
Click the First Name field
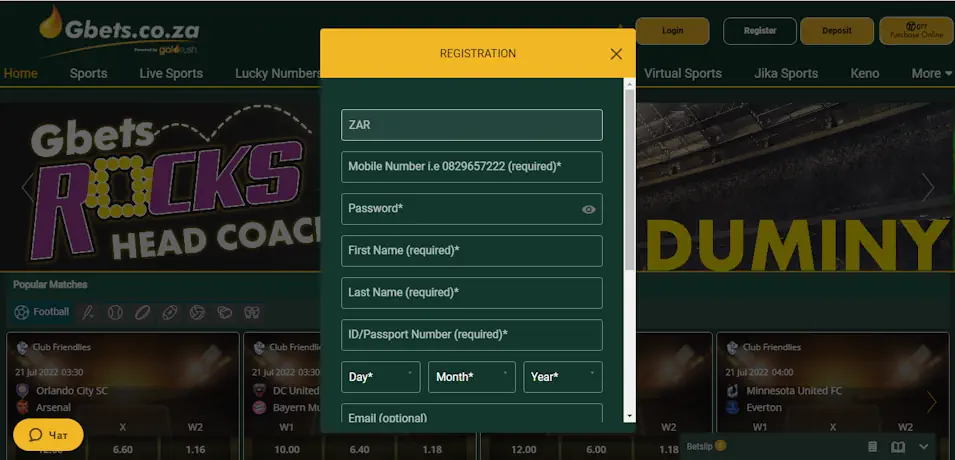click(x=471, y=250)
